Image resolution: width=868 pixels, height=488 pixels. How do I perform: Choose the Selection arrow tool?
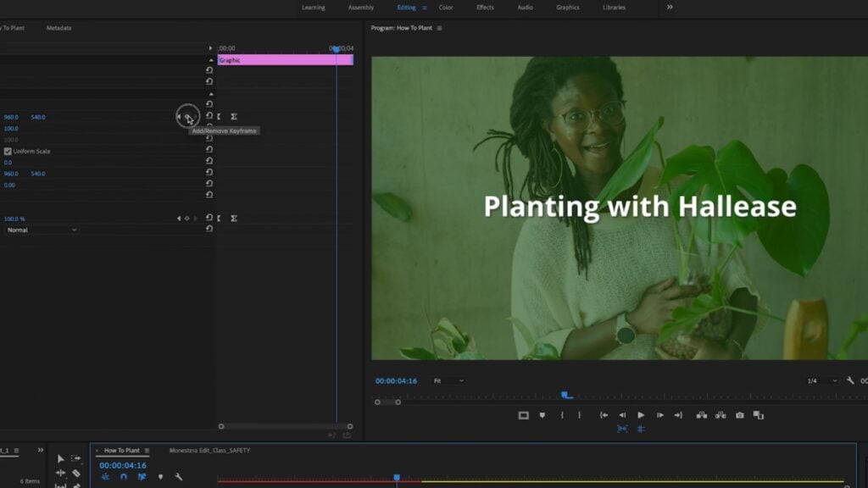point(60,459)
